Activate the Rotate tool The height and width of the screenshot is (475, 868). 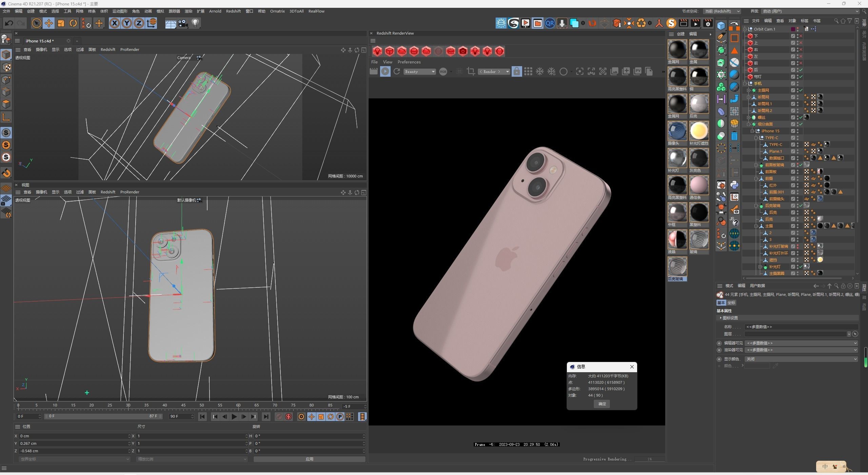[73, 23]
